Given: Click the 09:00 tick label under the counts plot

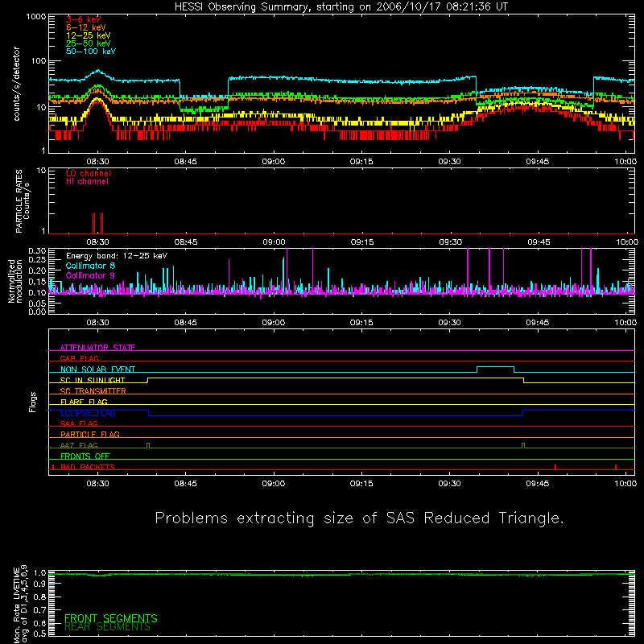Looking at the screenshot, I should pyautogui.click(x=273, y=162).
